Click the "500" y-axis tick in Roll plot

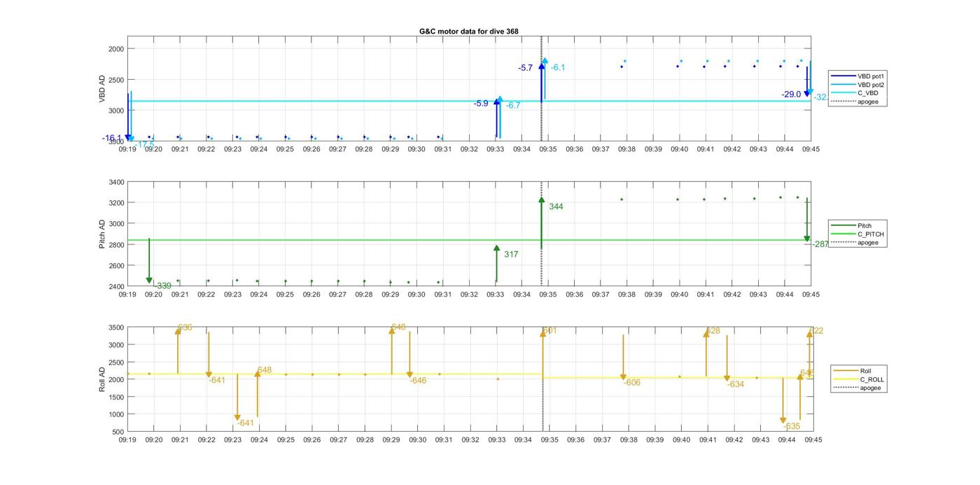[118, 432]
